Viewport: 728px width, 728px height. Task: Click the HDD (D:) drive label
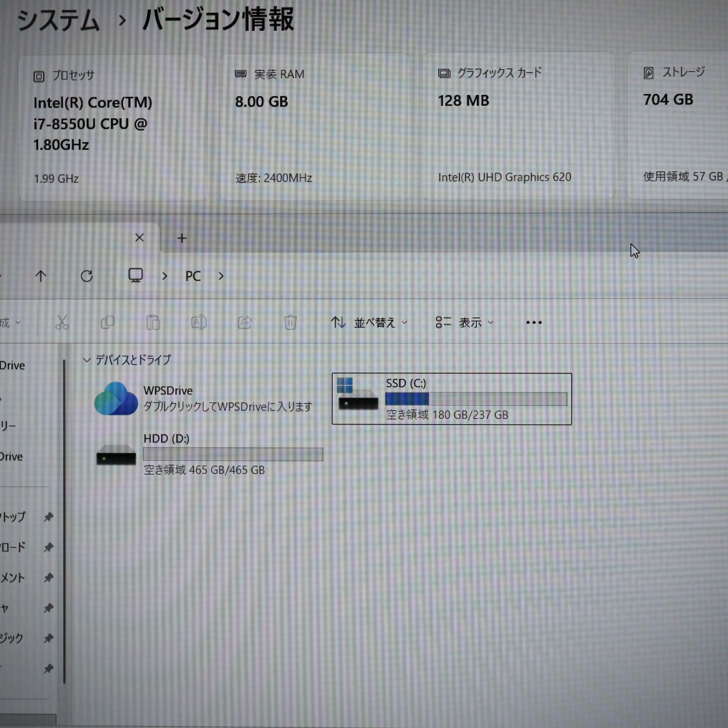167,439
